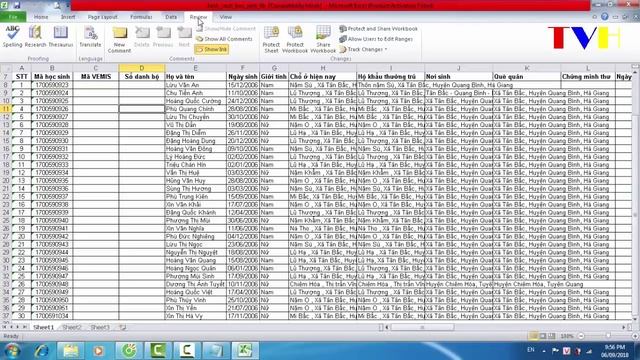This screenshot has width=640, height=360.
Task: Click header cell 'Ngày sinh'
Action: pyautogui.click(x=242, y=76)
